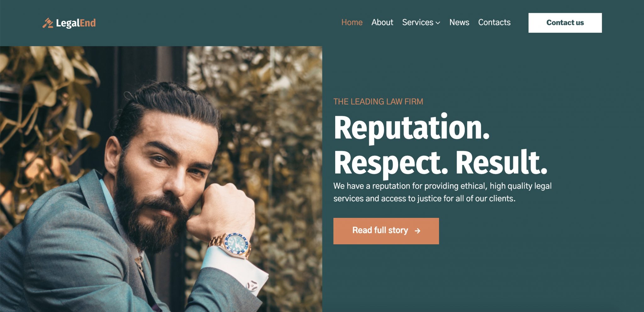Click THE LEADING LAW FIRM tagline
This screenshot has height=312, width=644.
(378, 102)
